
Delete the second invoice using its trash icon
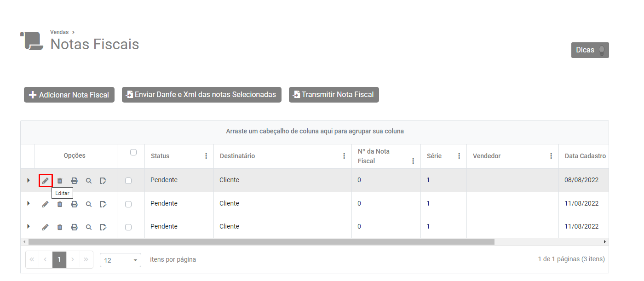click(60, 204)
